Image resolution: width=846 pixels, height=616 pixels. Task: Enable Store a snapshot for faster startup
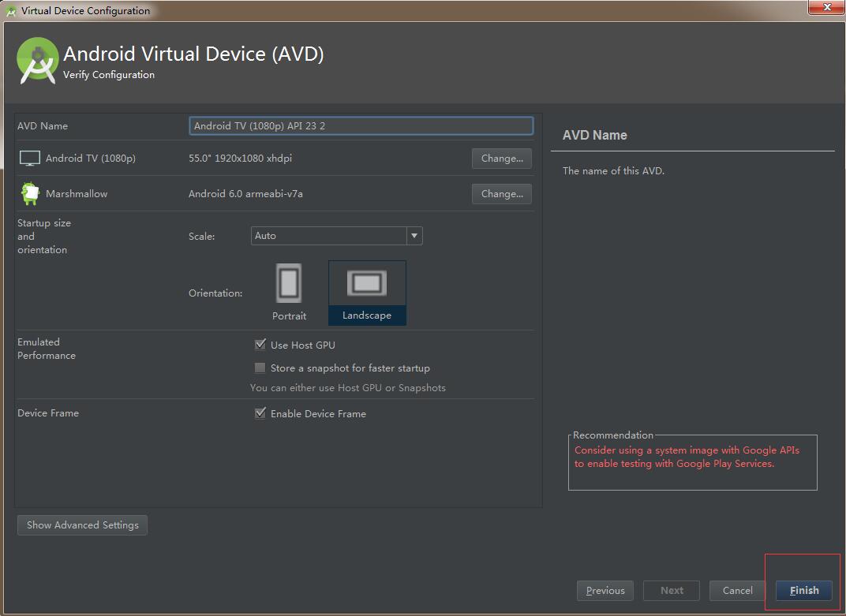coord(260,368)
